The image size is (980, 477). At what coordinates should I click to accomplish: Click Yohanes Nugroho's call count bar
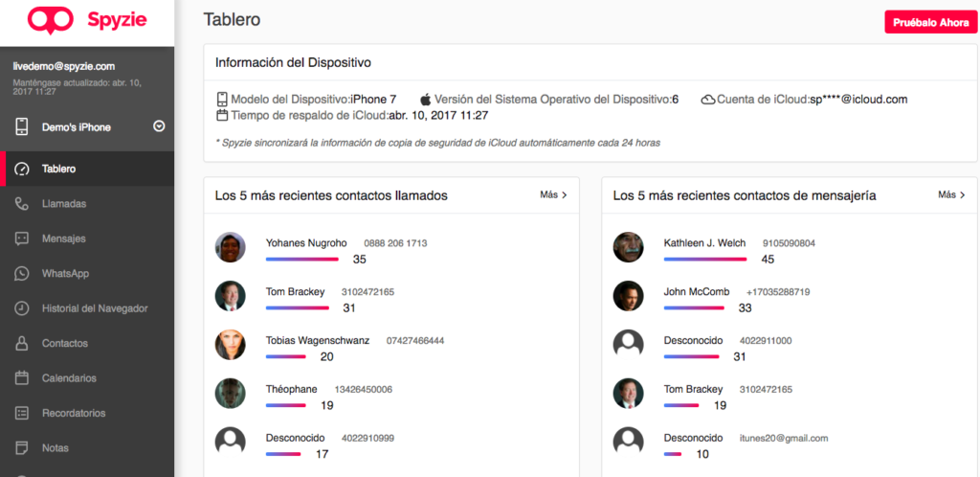301,259
